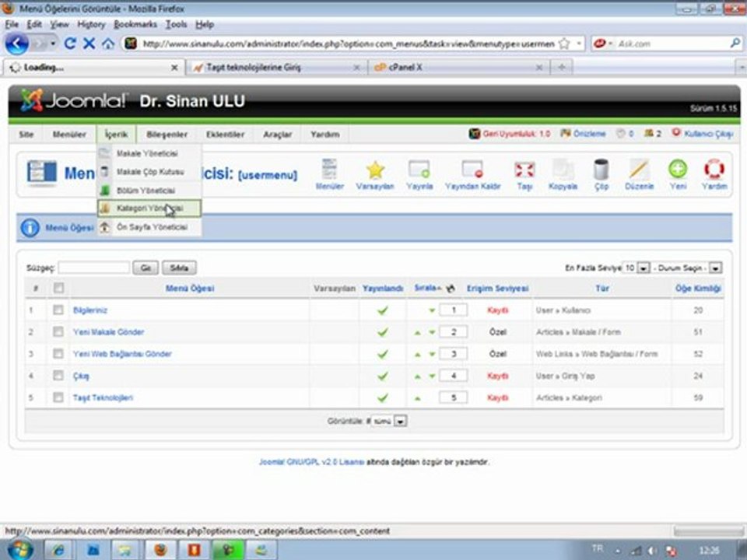Move Yeni Makale Gönder down with arrow

tap(432, 332)
